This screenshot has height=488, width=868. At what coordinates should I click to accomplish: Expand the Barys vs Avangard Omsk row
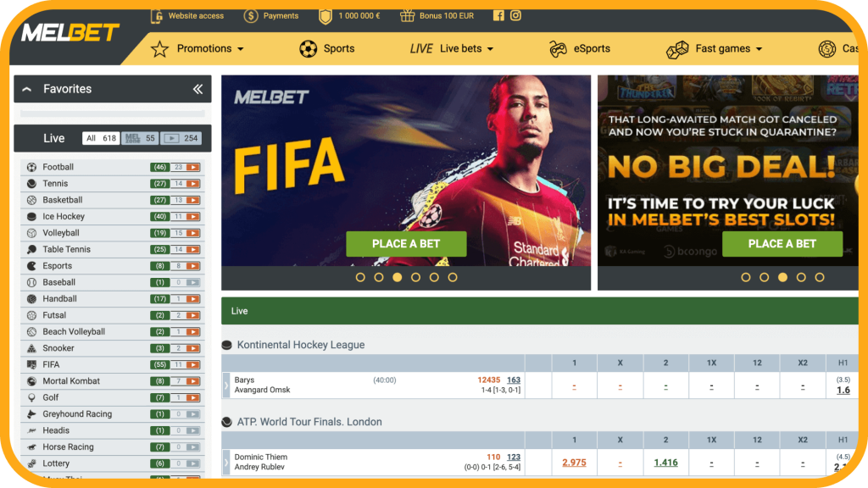click(225, 385)
